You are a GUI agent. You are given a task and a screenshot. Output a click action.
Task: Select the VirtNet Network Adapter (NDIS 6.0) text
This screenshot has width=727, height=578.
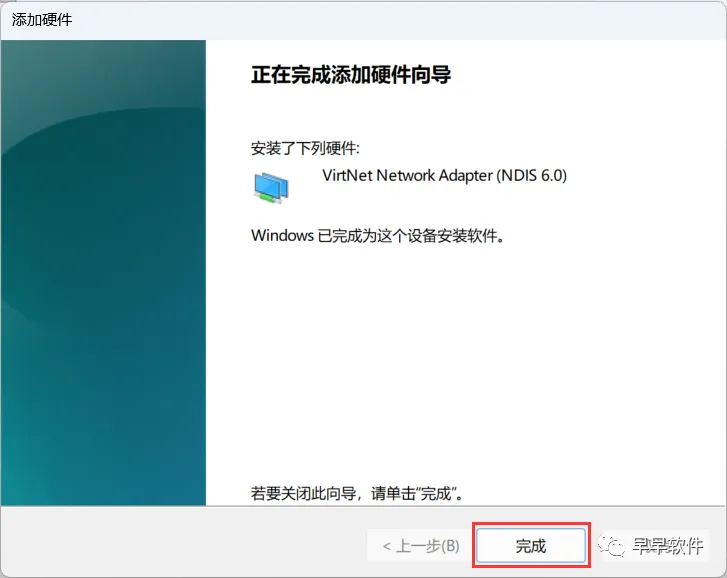coord(444,175)
